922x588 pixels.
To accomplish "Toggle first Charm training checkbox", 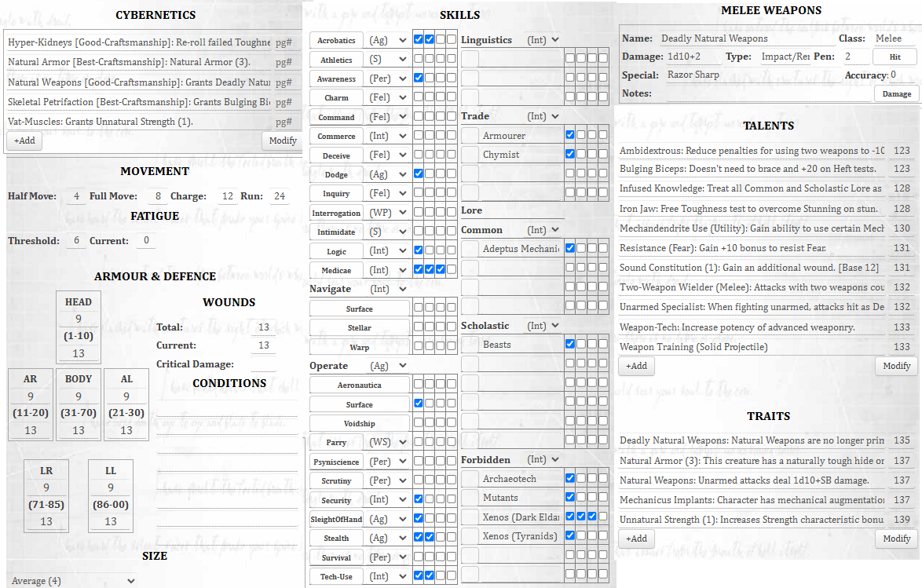I will point(419,97).
